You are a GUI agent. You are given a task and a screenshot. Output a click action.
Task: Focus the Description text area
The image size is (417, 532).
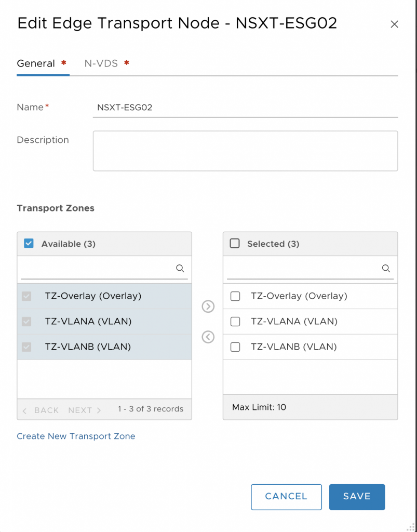[245, 151]
